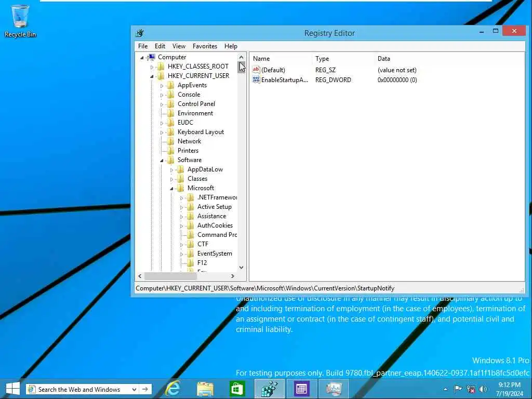Collapse the Microsoft node
Viewport: 532px width, 399px height.
(x=171, y=189)
